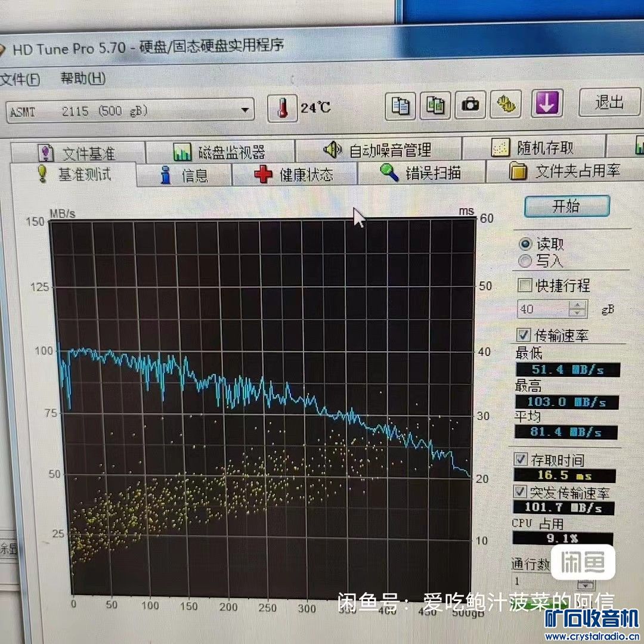Open the options settings icon
Image resolution: width=644 pixels, height=644 pixels.
506,105
